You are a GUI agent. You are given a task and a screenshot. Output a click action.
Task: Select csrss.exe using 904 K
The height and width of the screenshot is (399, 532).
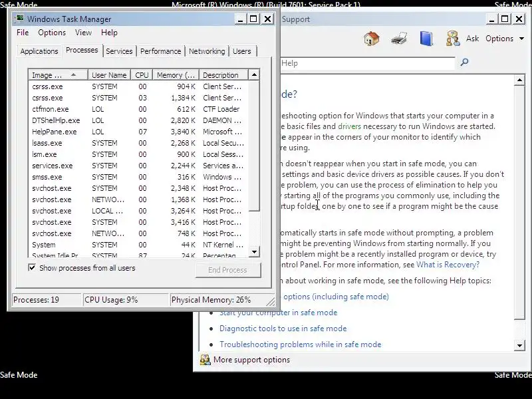138,86
